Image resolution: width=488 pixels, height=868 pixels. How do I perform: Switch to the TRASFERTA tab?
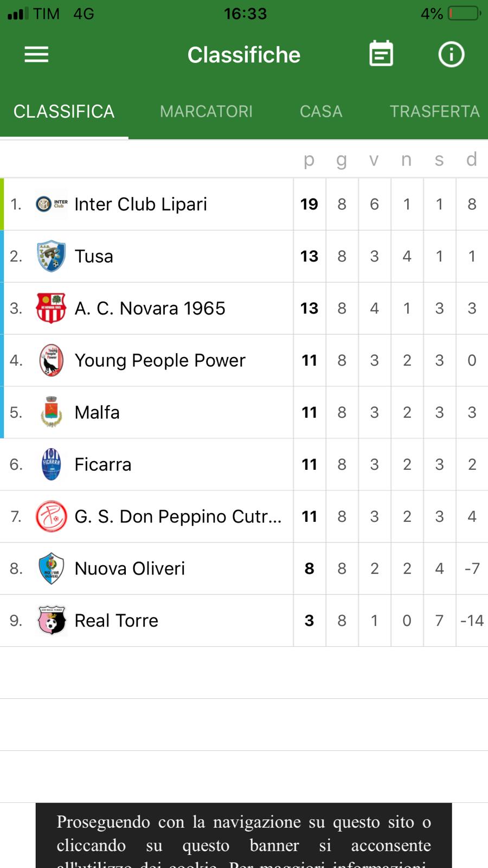tap(434, 111)
